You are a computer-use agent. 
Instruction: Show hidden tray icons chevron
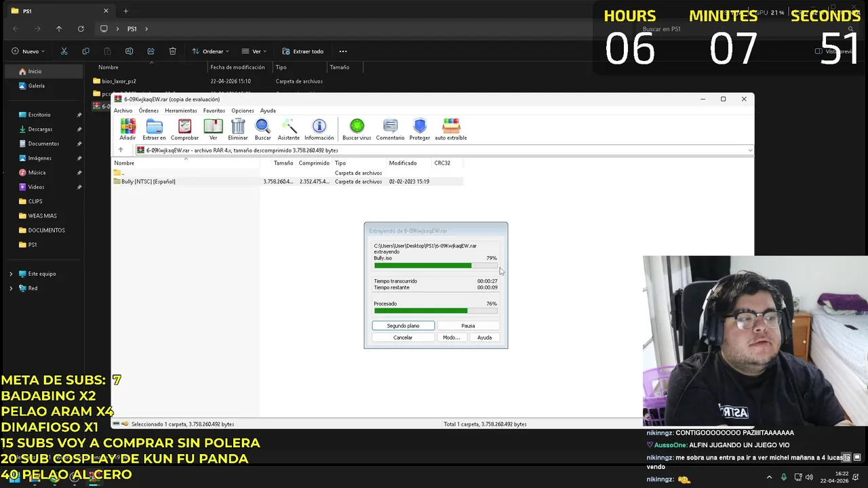[x=769, y=477]
